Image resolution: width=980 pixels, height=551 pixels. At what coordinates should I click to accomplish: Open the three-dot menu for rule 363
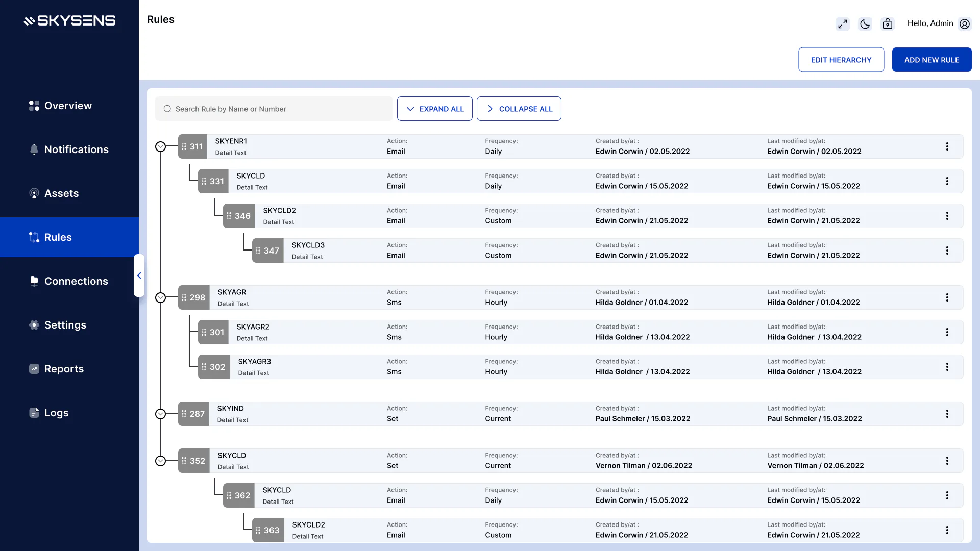click(x=947, y=530)
